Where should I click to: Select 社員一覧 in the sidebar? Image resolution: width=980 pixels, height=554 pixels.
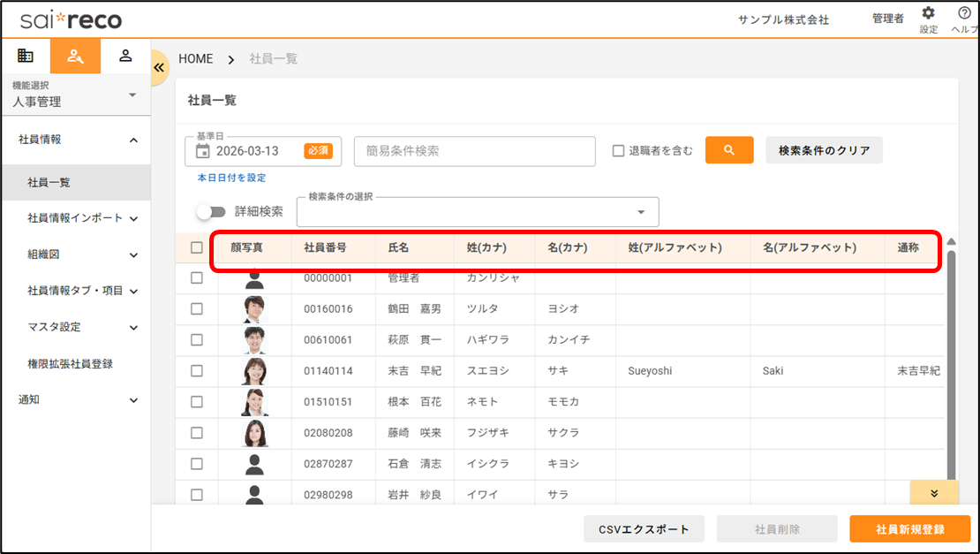point(49,183)
